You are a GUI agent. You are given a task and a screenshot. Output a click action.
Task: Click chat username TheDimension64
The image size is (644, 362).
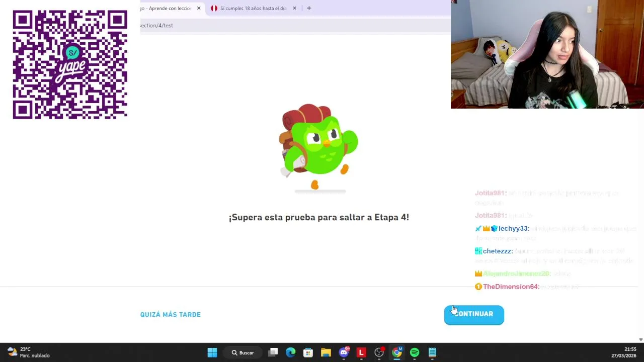511,287
